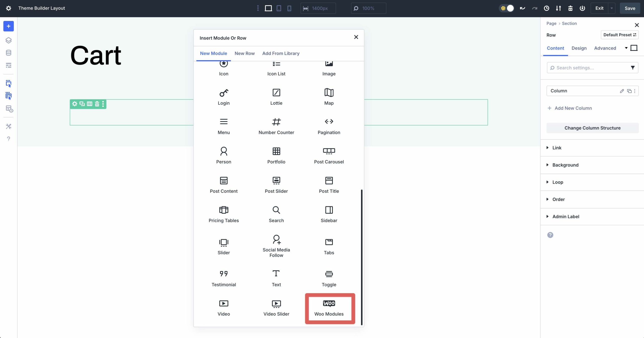Select the Text module
The width and height of the screenshot is (644, 338).
click(x=276, y=277)
